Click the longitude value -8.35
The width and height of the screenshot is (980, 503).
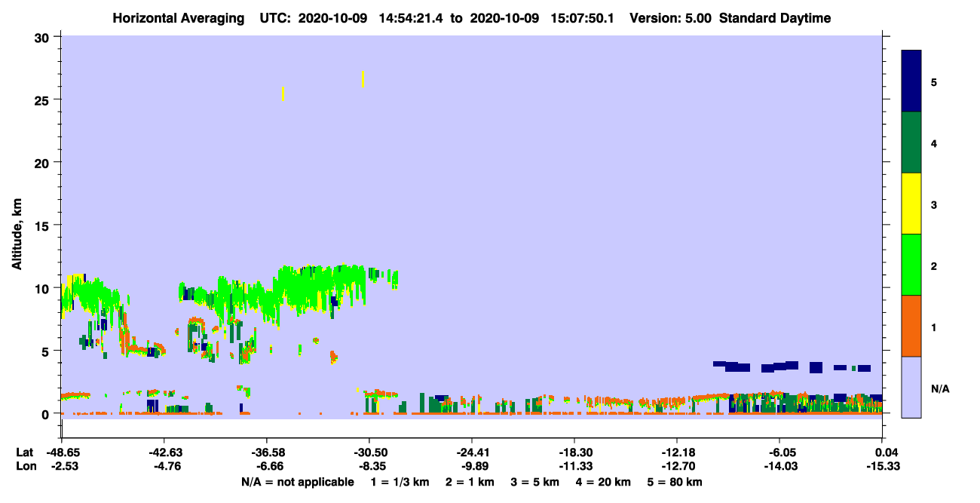(x=372, y=466)
